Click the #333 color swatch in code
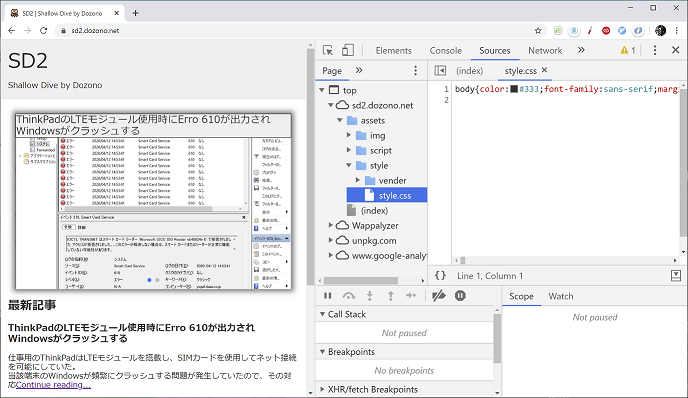This screenshot has width=688, height=398. coord(514,90)
